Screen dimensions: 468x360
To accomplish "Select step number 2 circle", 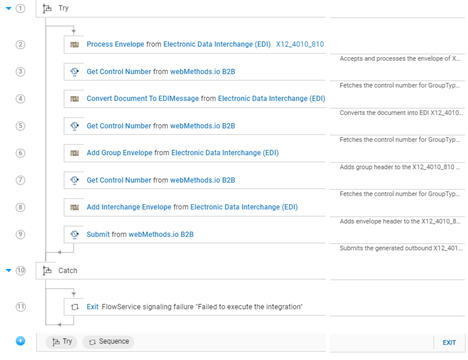I will tap(20, 44).
